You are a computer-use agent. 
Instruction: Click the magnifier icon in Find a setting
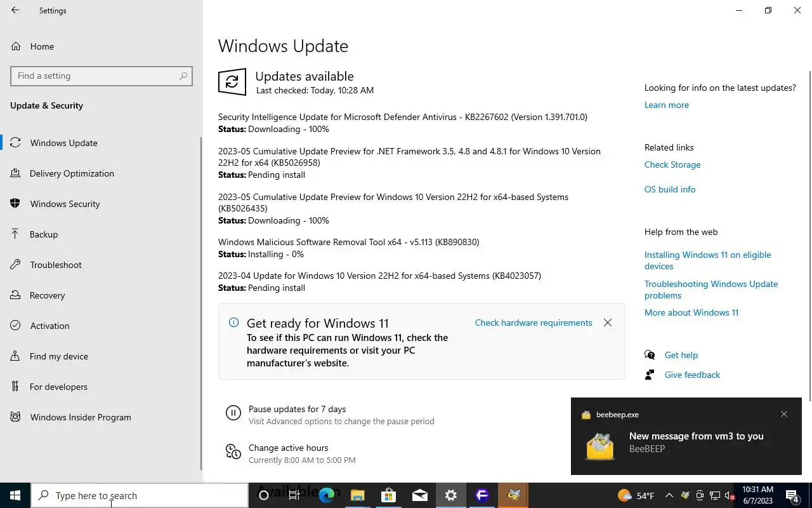(x=183, y=76)
